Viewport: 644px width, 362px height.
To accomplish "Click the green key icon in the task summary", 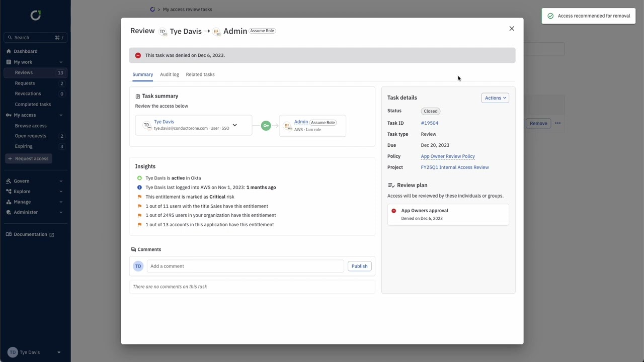I will (x=266, y=126).
